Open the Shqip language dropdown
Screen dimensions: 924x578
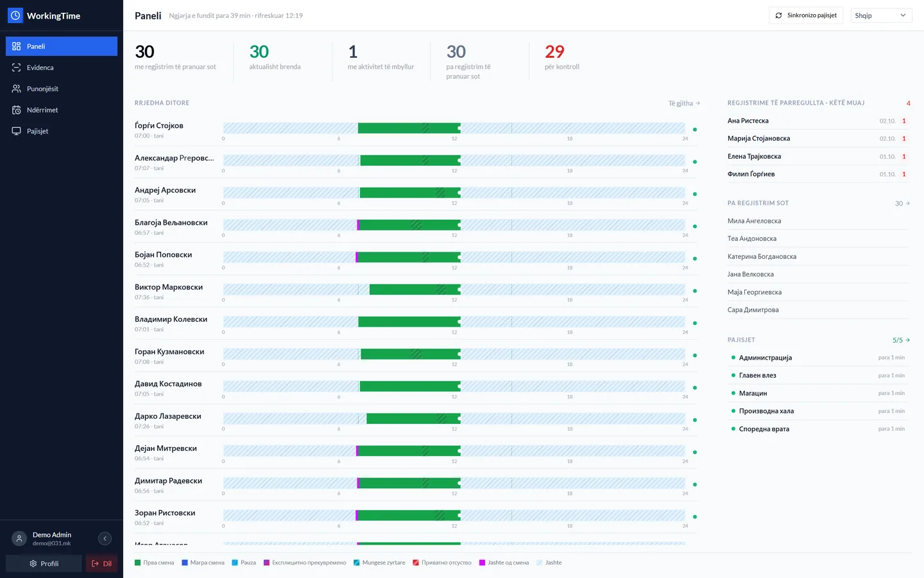(882, 15)
